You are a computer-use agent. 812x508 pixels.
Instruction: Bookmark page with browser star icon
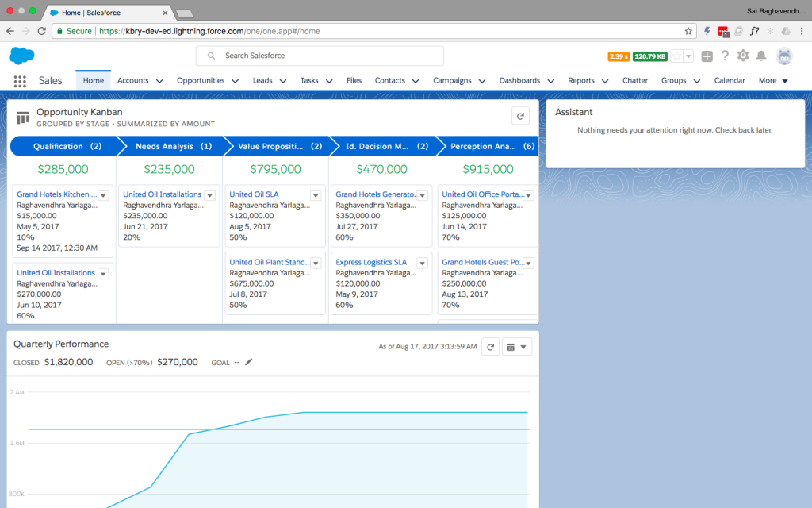click(x=688, y=31)
